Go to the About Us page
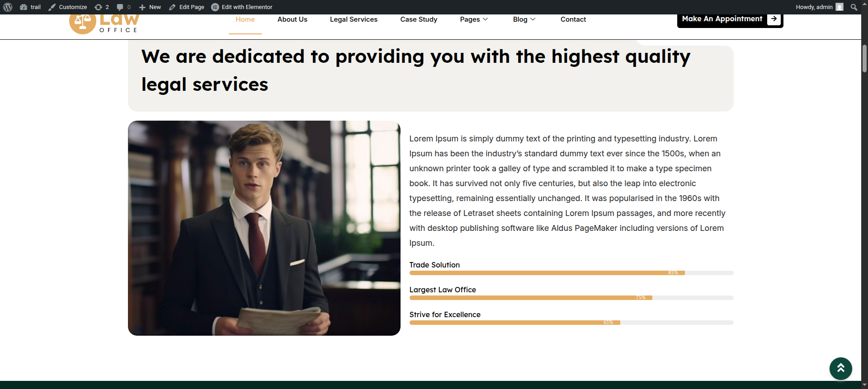 coord(292,19)
